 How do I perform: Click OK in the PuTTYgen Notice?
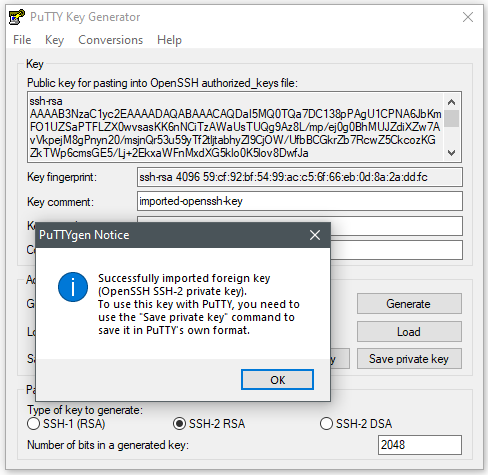pos(277,380)
